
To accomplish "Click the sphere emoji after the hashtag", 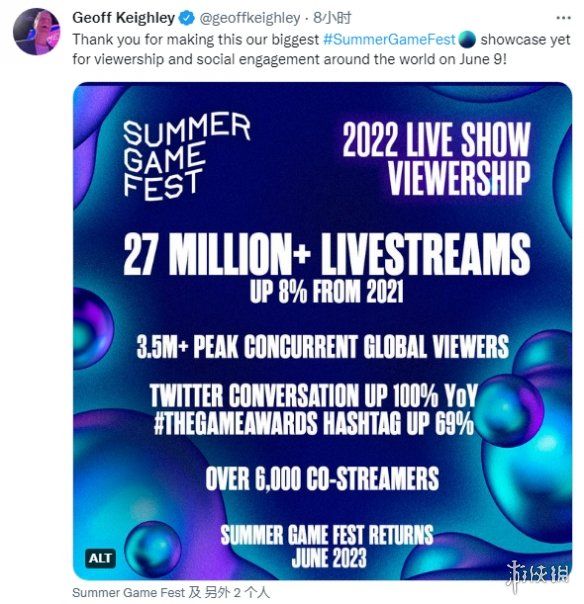I will [467, 39].
